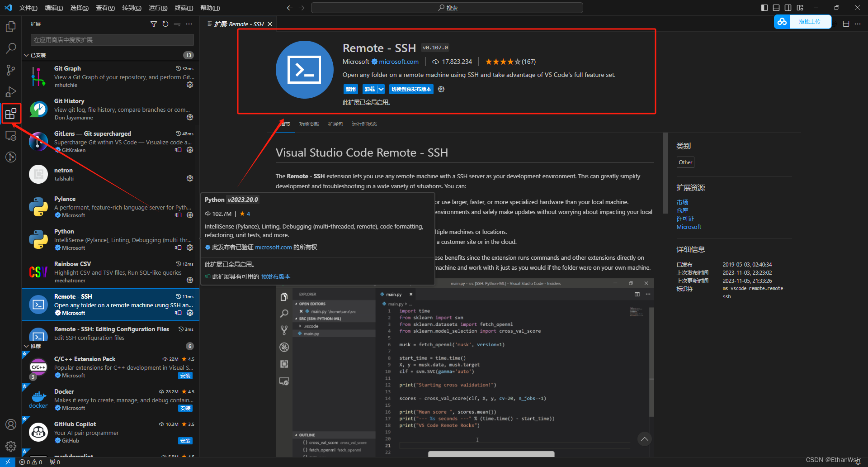Open Run and Debug view
This screenshot has width=868, height=467.
[11, 92]
